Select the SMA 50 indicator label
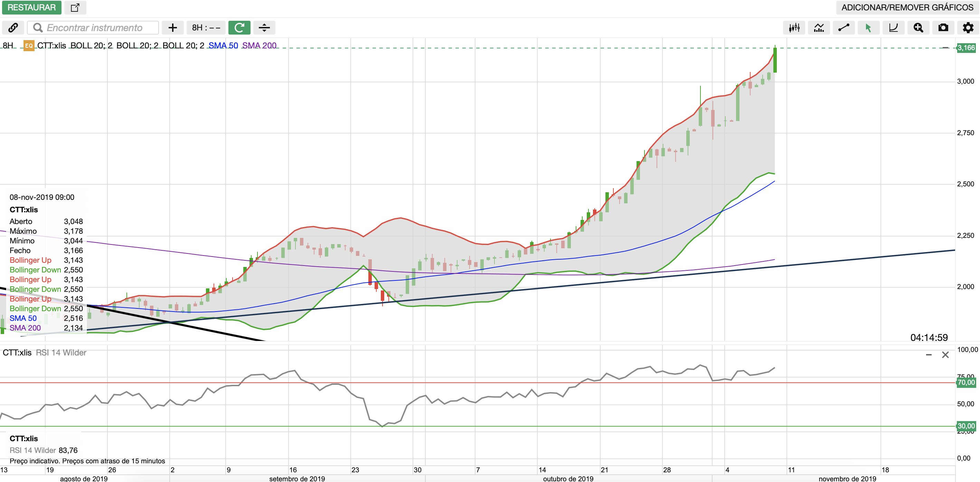Viewport: 980px width, 482px height. pos(223,46)
